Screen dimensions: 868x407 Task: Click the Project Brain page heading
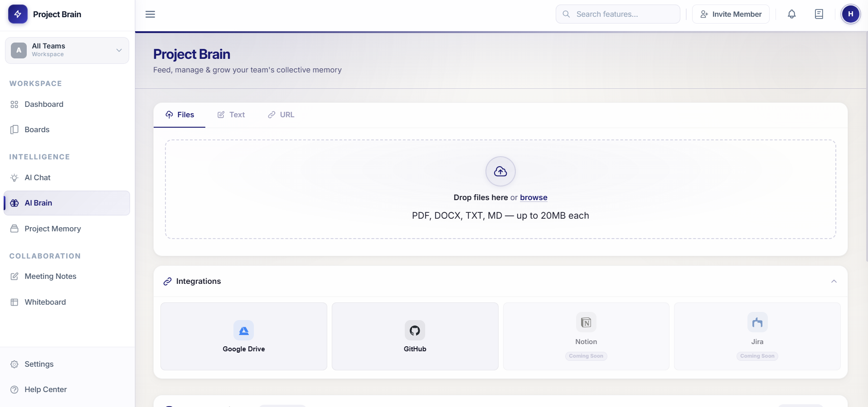click(192, 54)
